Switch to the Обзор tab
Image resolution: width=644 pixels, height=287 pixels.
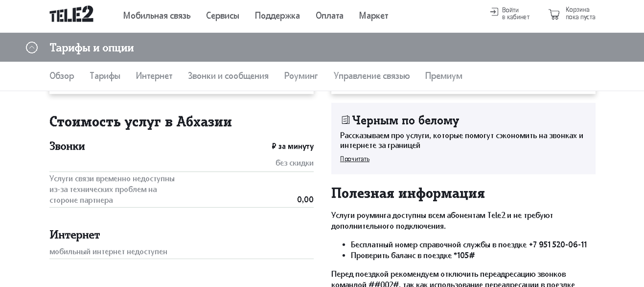click(x=62, y=76)
